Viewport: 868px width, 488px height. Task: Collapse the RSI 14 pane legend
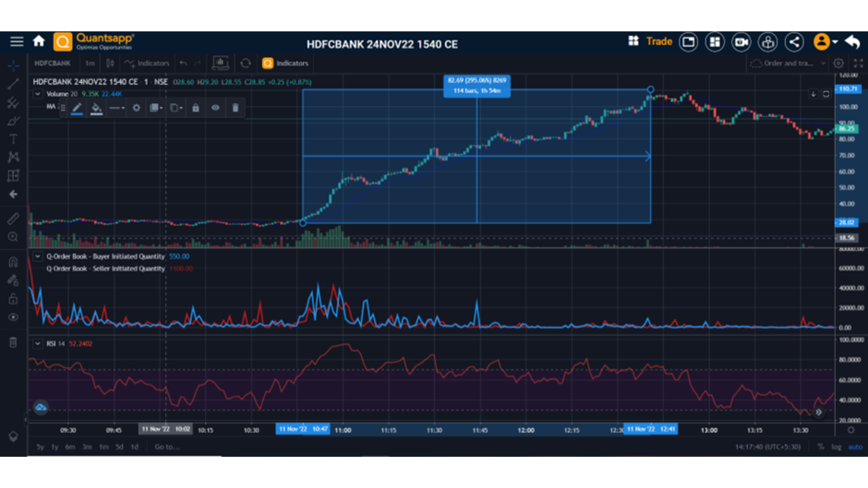[x=38, y=343]
